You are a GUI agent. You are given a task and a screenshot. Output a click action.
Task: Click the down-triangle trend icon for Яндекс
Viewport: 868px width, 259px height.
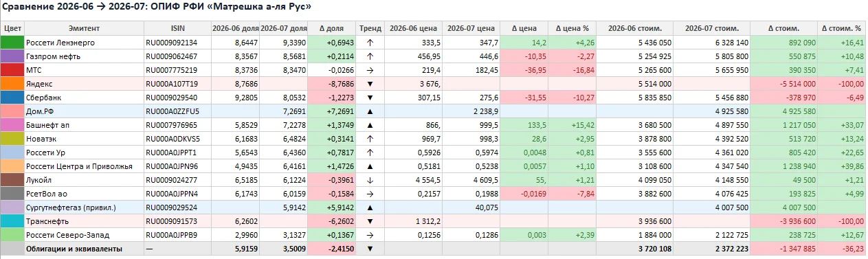[x=370, y=83]
